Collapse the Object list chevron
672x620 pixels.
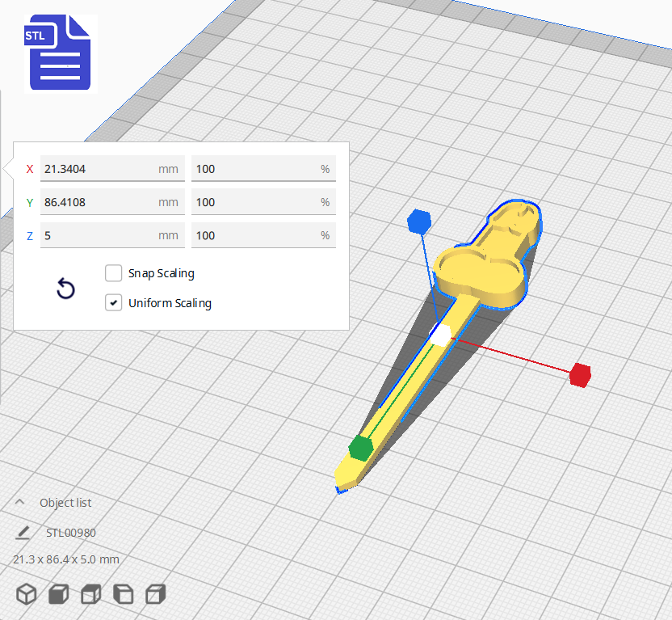[x=20, y=502]
